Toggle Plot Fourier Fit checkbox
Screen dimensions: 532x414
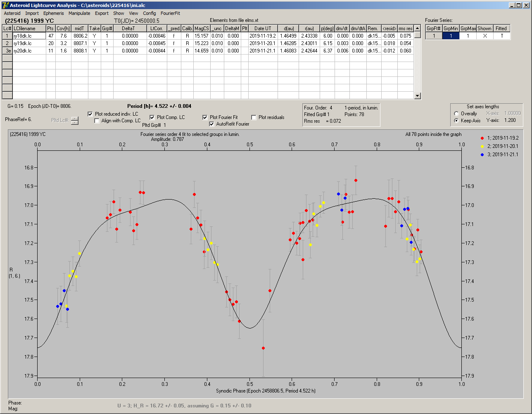coord(205,117)
